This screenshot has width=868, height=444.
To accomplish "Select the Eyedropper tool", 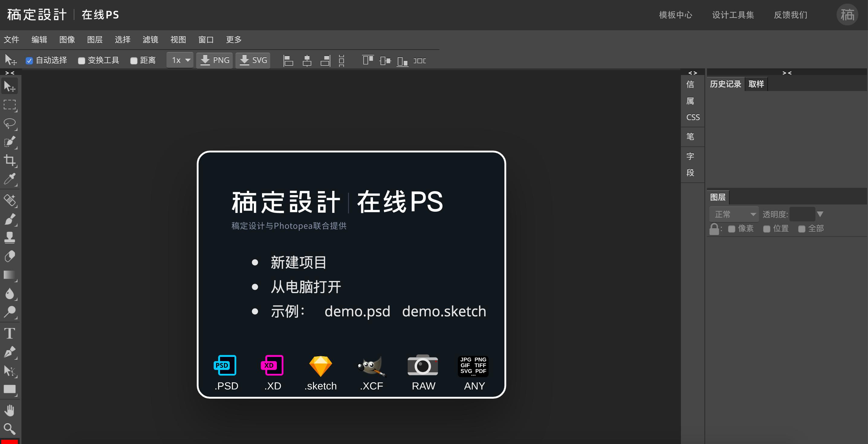I will click(10, 179).
